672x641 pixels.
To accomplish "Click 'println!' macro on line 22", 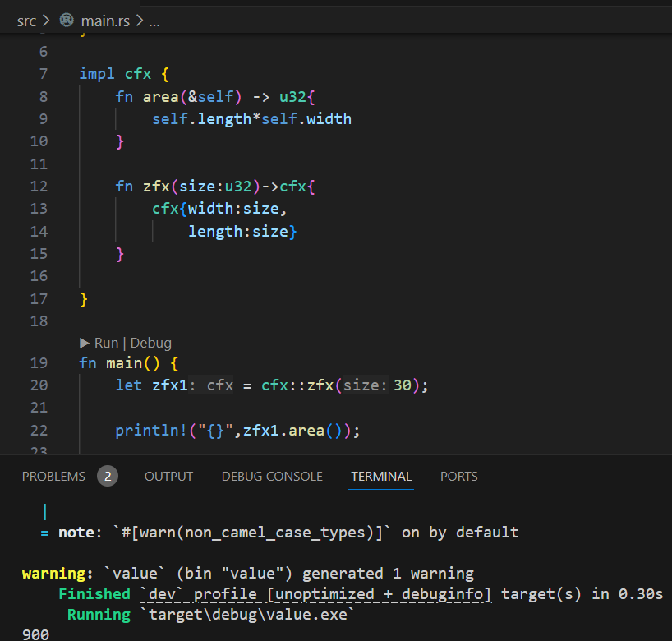I will click(151, 431).
